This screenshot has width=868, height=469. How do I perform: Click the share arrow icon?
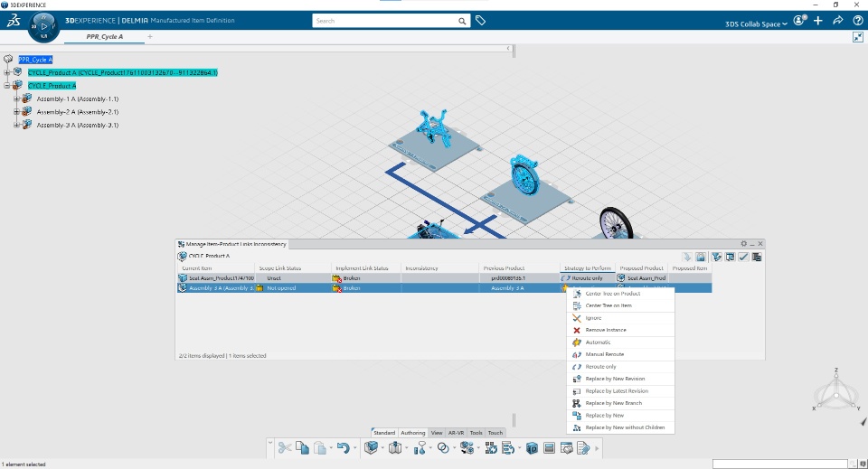coord(838,21)
